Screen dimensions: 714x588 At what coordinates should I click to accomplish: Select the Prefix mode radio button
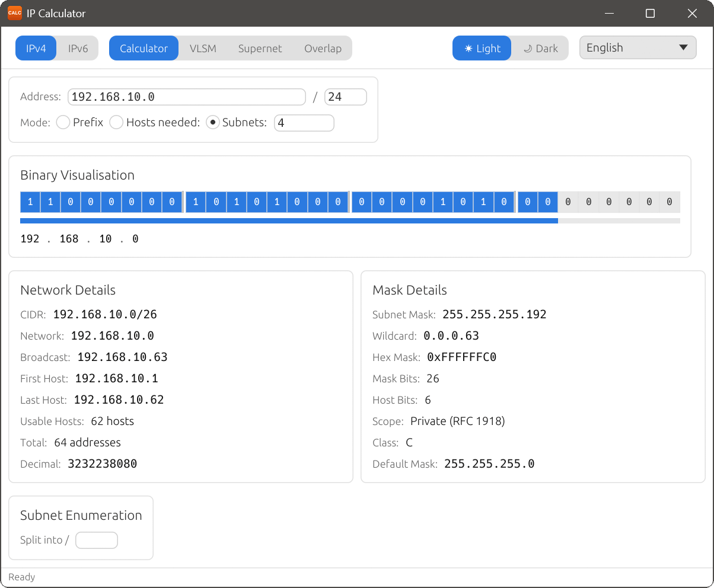(63, 122)
